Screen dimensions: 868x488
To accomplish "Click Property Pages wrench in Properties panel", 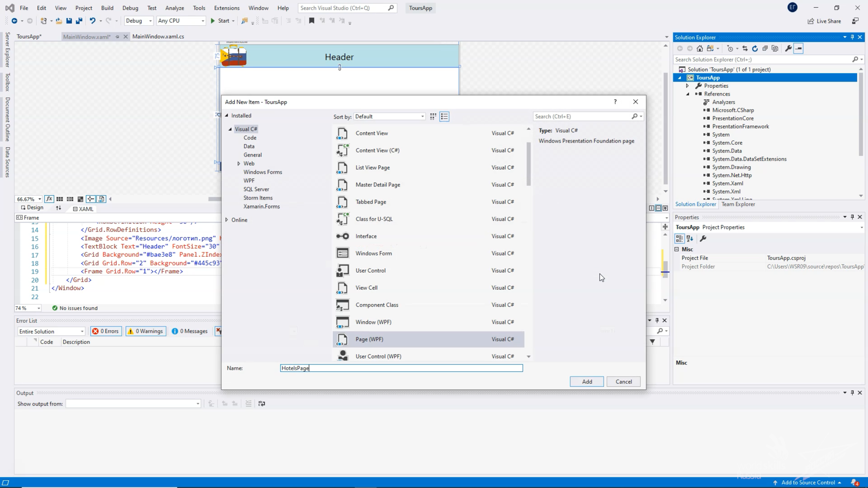I will tap(703, 239).
